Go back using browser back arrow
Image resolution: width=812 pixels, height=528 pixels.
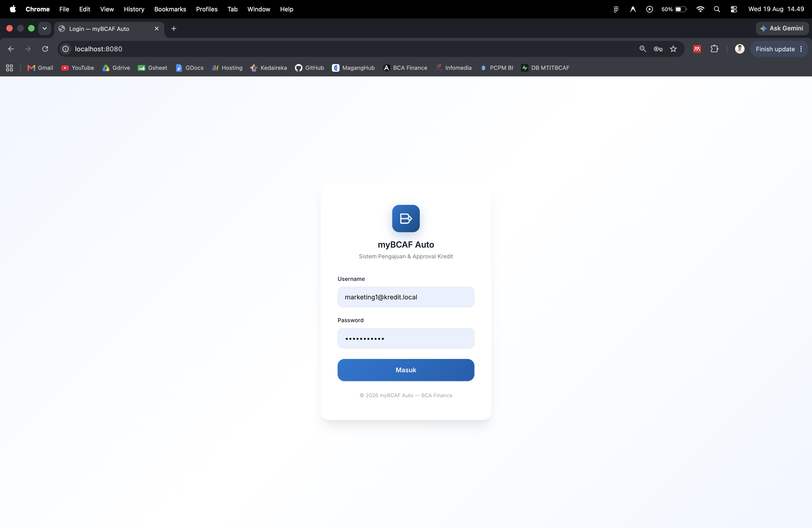point(11,49)
